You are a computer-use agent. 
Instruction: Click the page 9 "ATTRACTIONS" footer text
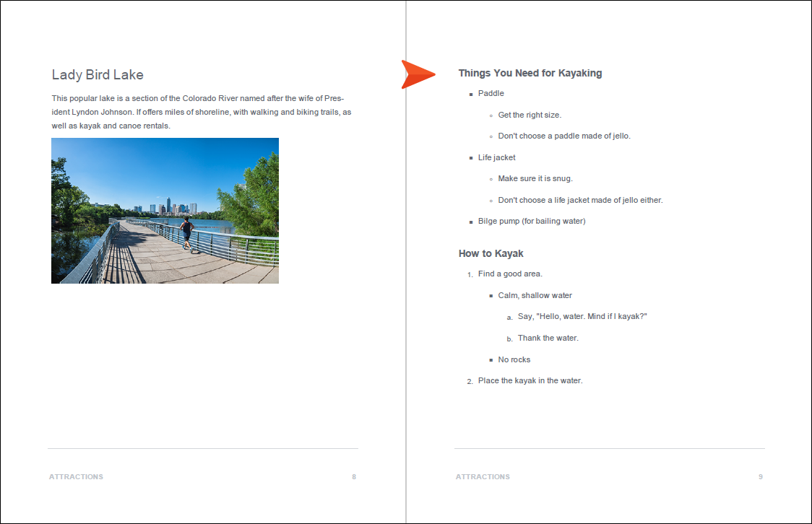pos(483,476)
